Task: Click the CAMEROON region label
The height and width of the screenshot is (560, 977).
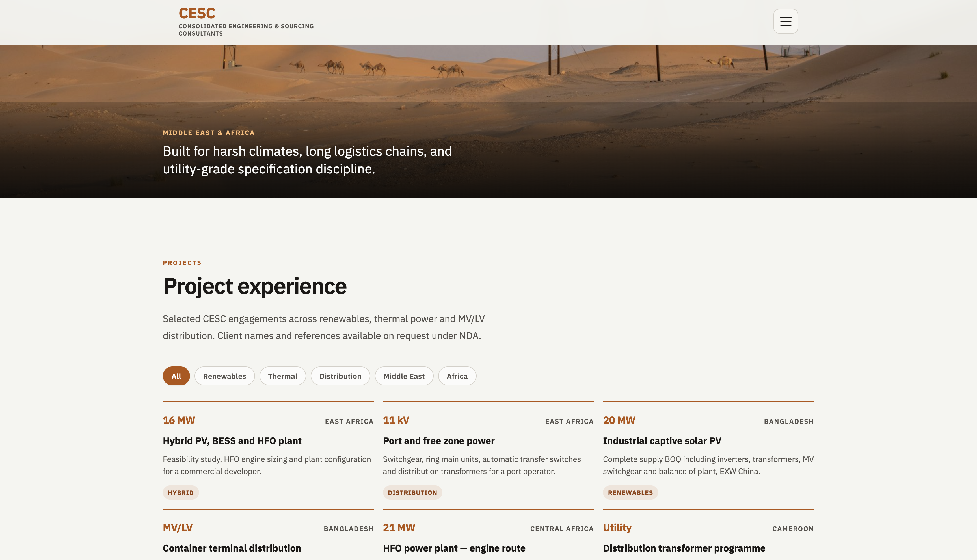Action: [793, 528]
